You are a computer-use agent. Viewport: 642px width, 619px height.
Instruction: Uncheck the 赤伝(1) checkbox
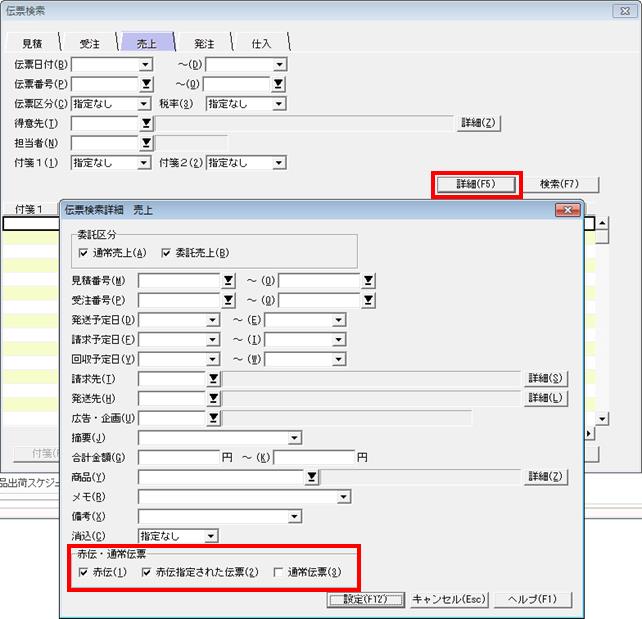[83, 572]
